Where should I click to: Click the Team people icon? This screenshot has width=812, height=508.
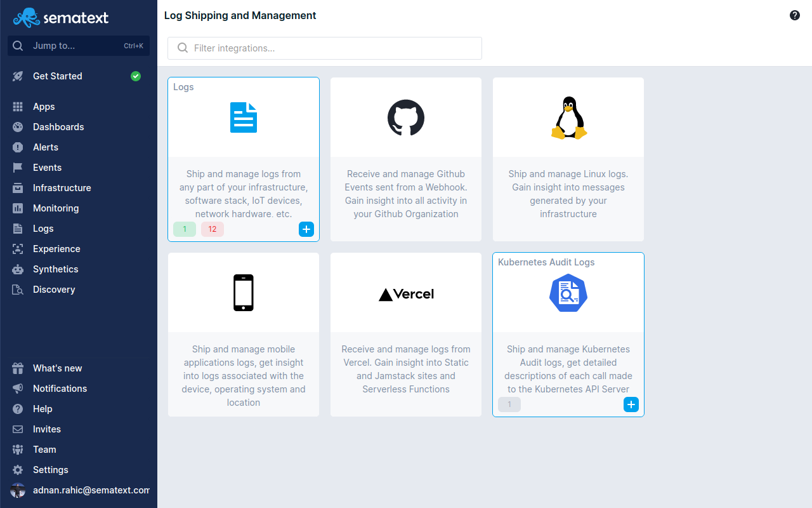coord(18,450)
